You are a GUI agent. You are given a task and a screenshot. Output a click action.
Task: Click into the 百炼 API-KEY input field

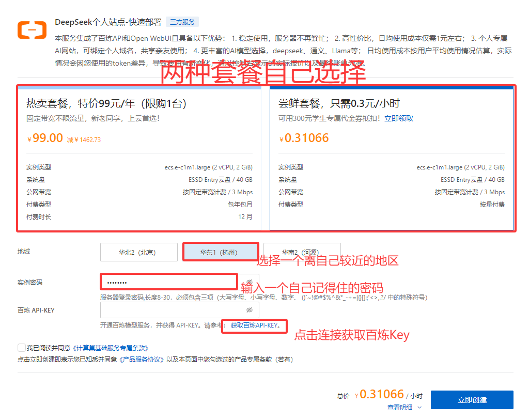tap(170, 310)
